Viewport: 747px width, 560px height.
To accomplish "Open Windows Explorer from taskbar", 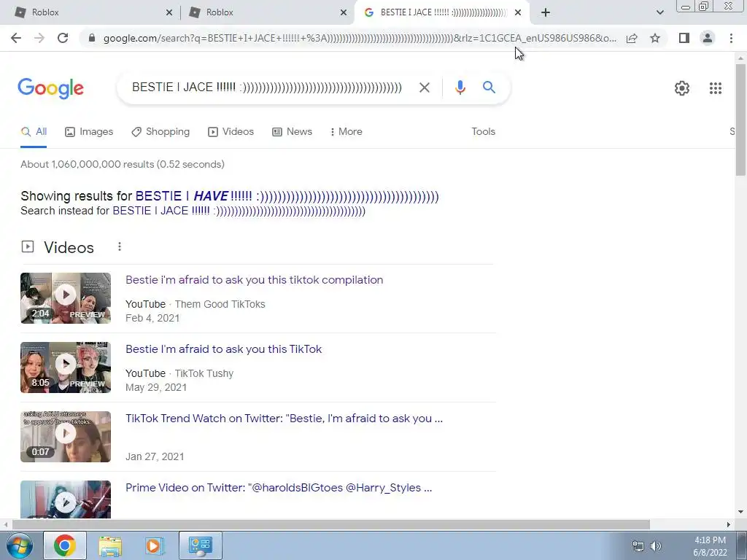I will [110, 545].
